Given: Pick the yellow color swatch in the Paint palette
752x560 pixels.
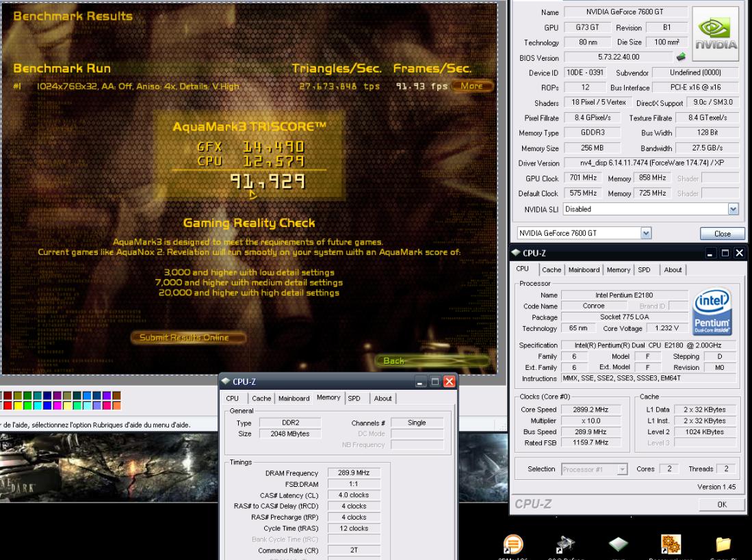Looking at the screenshot, I should coord(18,405).
